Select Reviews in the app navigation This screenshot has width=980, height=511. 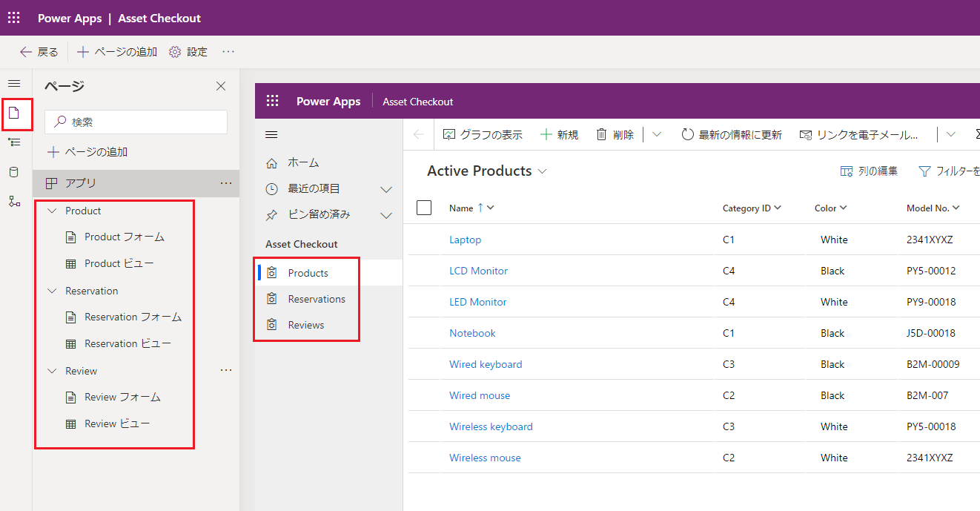coord(306,325)
